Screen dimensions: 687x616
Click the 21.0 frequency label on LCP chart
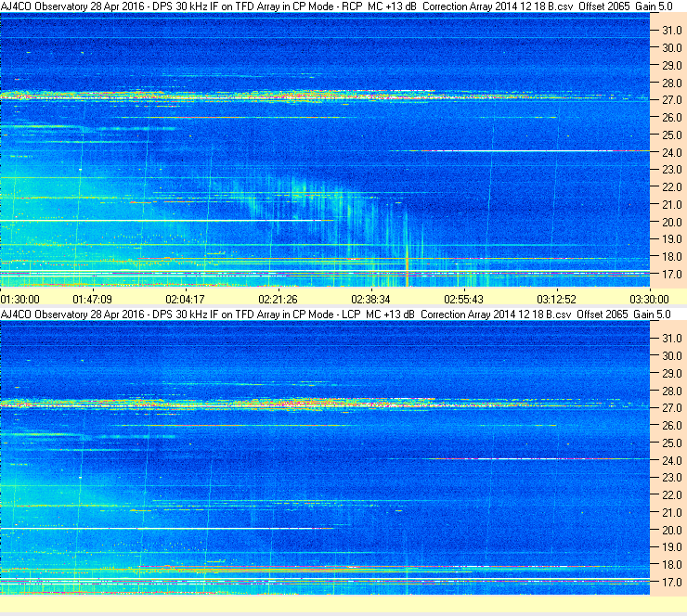click(671, 512)
